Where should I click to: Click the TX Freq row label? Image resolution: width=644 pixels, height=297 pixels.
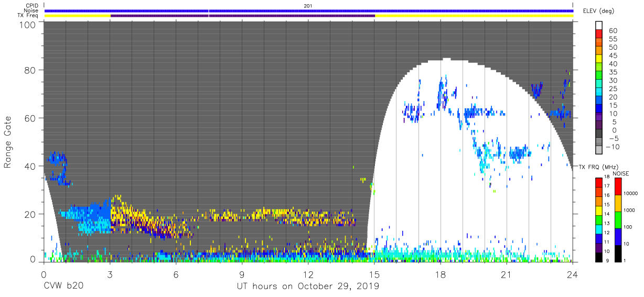pos(28,16)
